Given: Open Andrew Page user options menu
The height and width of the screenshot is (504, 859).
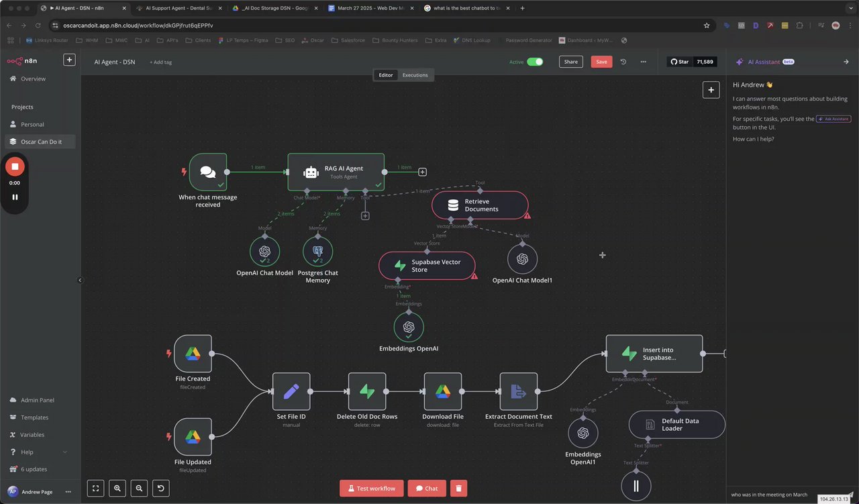Looking at the screenshot, I should pyautogui.click(x=68, y=492).
